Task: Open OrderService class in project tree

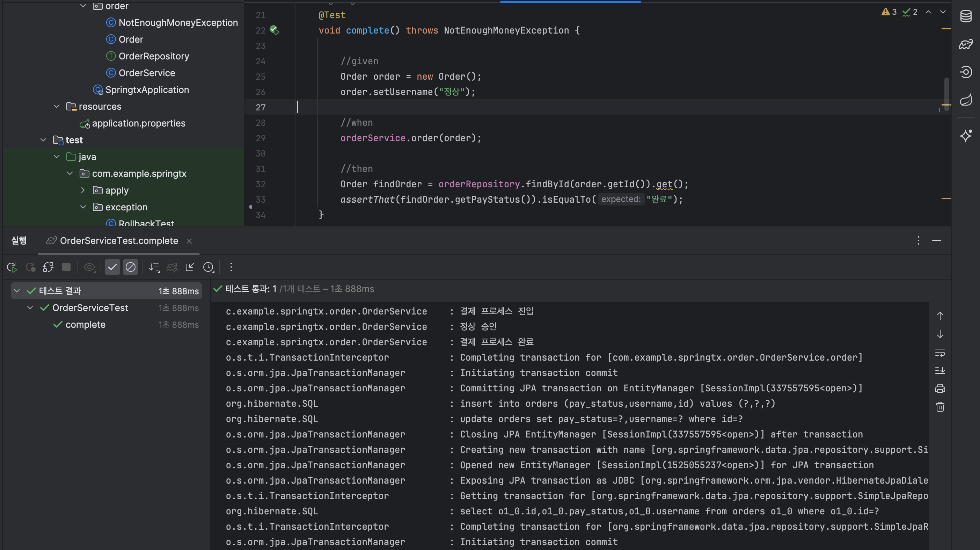Action: (146, 73)
